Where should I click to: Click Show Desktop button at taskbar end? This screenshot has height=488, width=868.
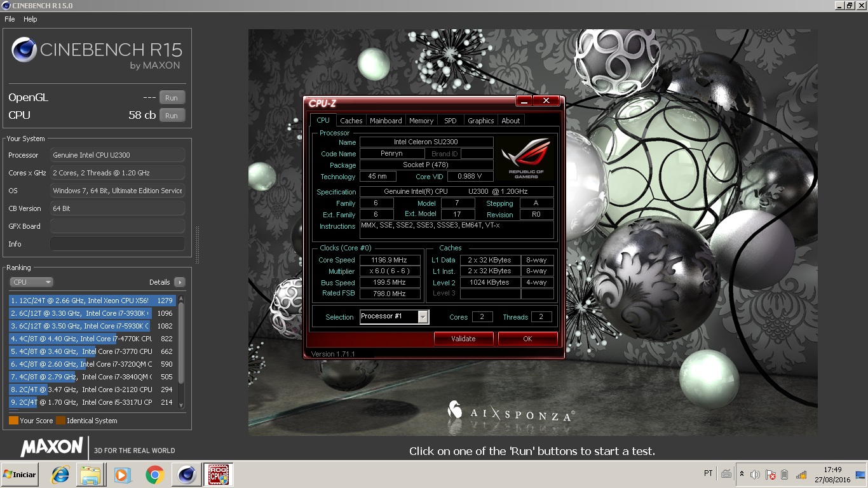(860, 475)
